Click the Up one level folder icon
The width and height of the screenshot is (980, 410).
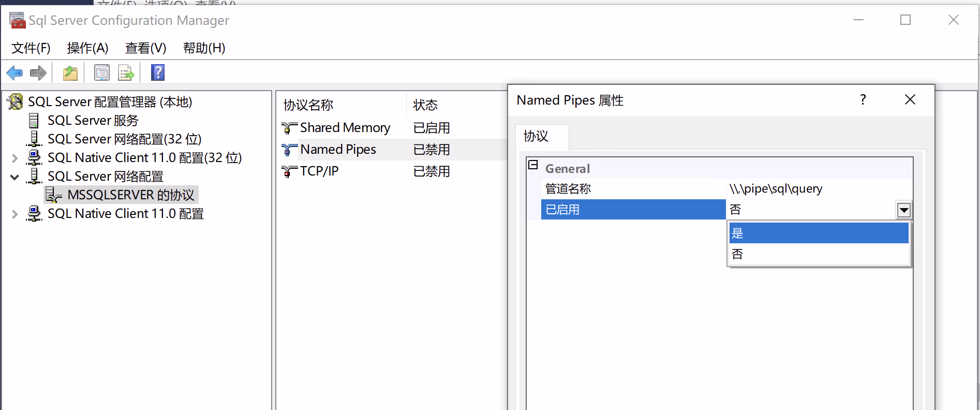tap(70, 73)
